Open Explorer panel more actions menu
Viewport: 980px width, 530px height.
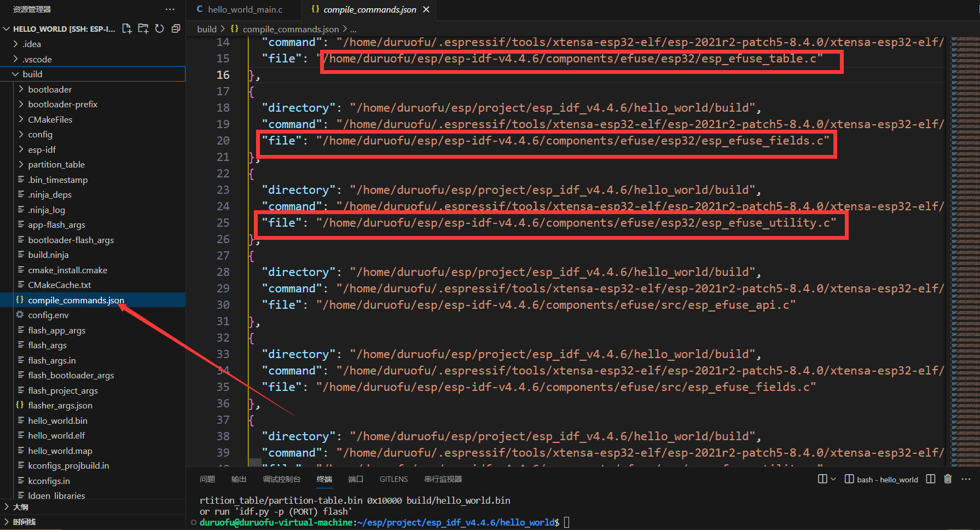pyautogui.click(x=170, y=9)
